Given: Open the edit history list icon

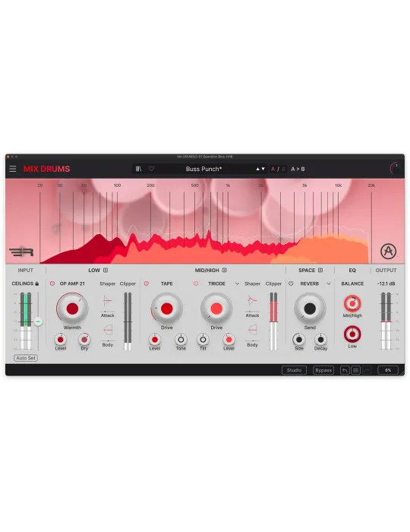Looking at the screenshot, I should (355, 370).
